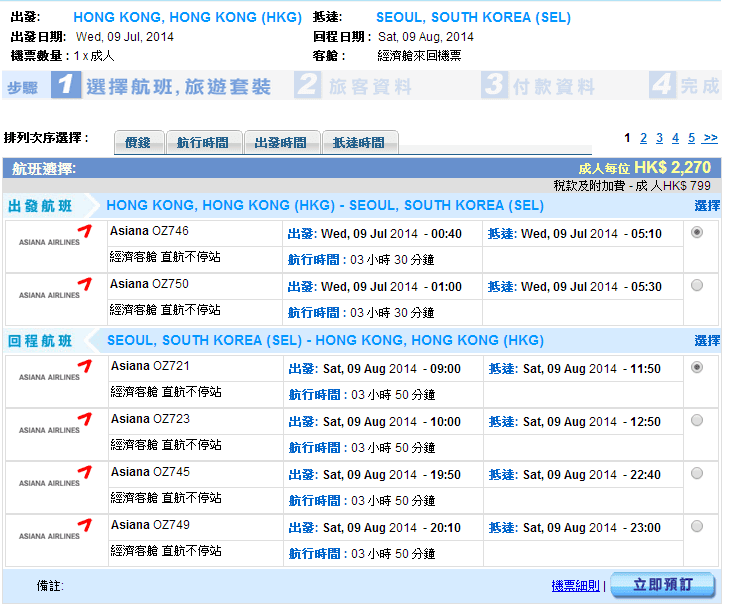This screenshot has width=729, height=615.
Task: Click Asiana Airlines logo for flight OZ721
Action: pos(56,375)
